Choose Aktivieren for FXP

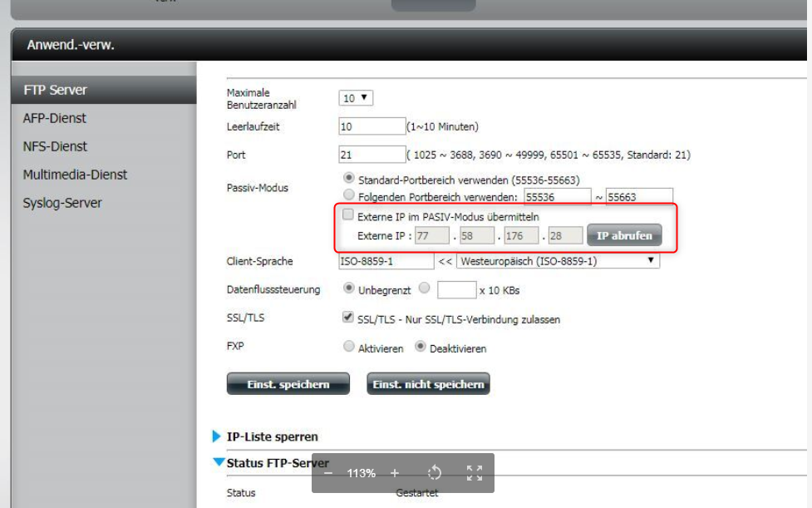(349, 348)
